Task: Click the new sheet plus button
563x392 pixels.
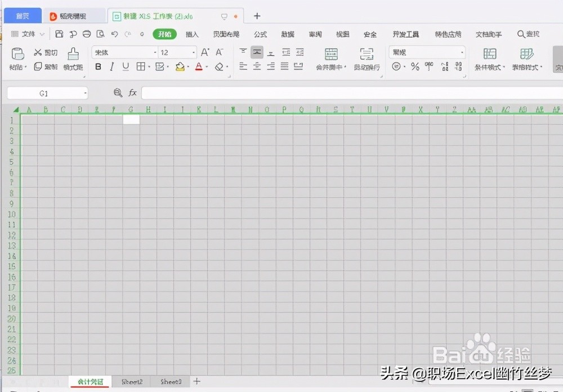Action: 196,381
